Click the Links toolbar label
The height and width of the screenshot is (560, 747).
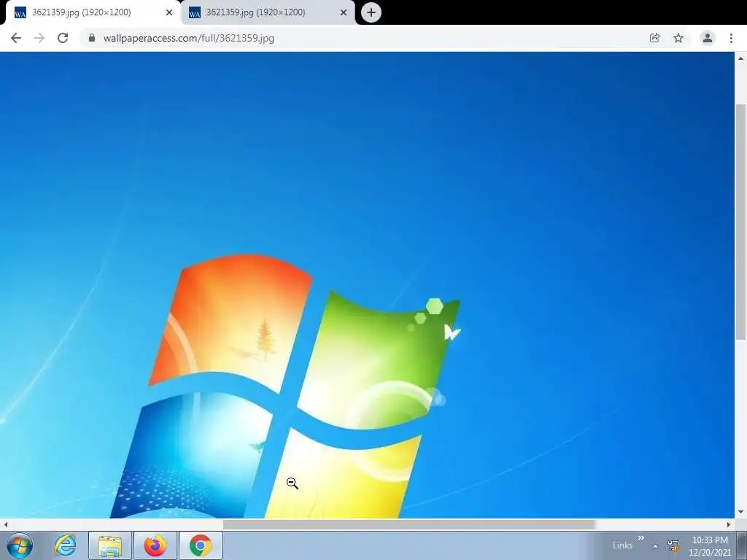[x=623, y=545]
